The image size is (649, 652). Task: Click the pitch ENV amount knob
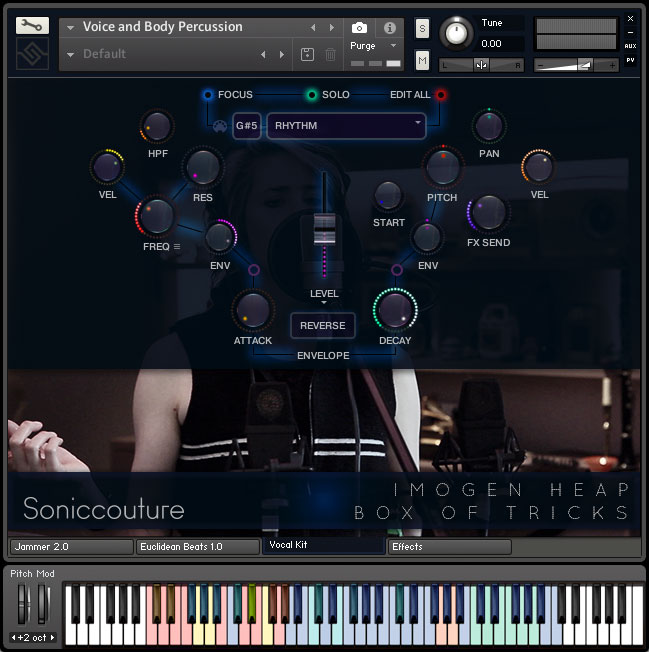click(x=427, y=237)
